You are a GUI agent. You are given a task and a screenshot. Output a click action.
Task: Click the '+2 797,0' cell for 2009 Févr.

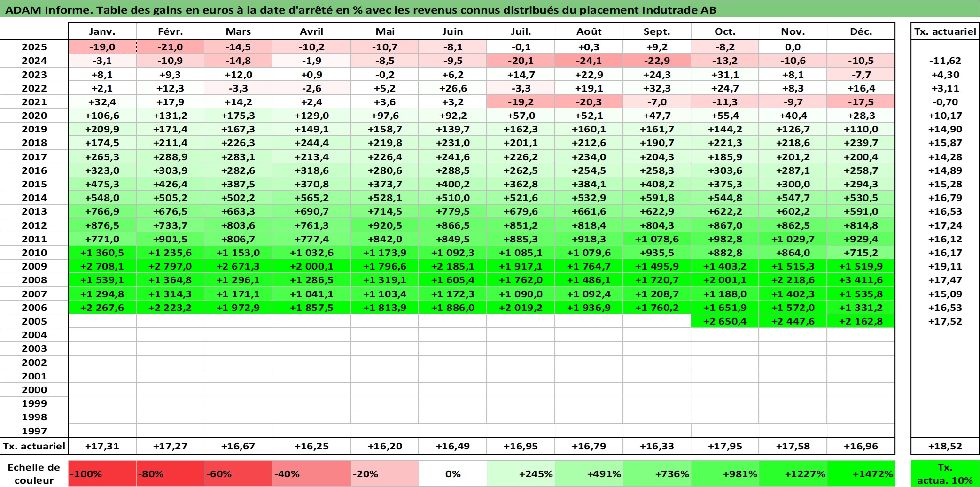(170, 266)
